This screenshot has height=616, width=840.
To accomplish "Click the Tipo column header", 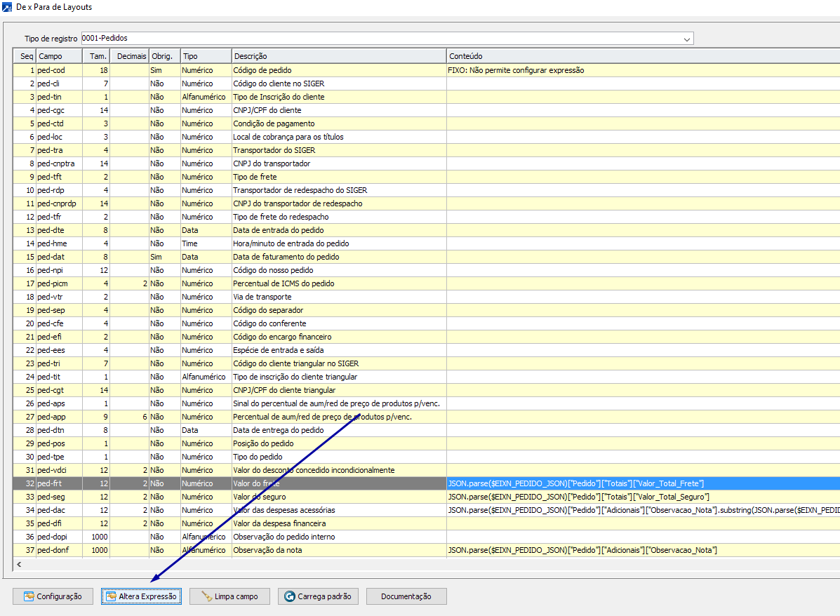I will point(206,56).
